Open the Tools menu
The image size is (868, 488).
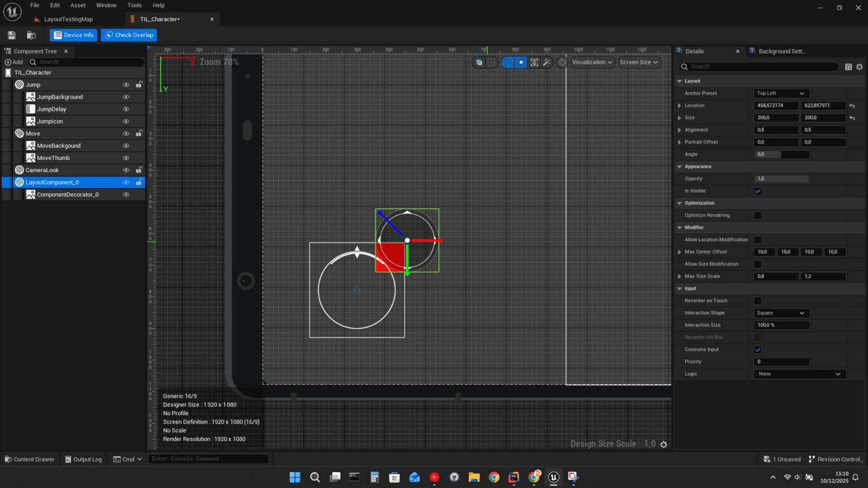pos(134,5)
